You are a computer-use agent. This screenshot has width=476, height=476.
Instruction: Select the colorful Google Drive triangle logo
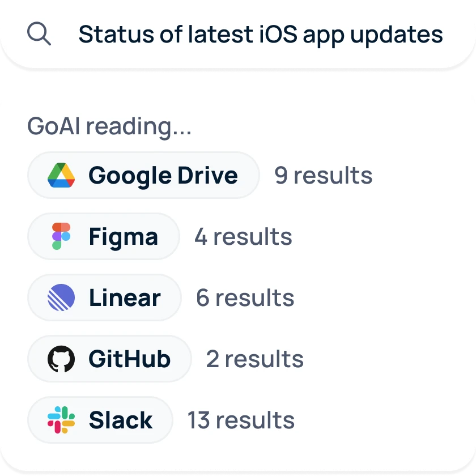[62, 175]
